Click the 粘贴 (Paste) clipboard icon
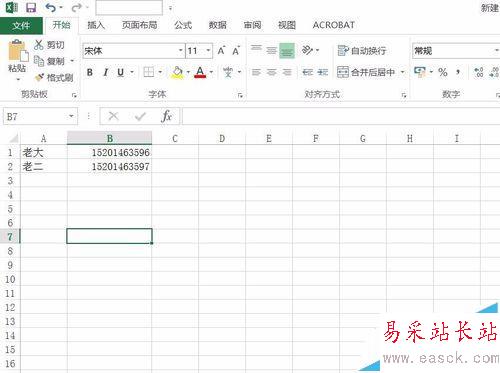500x373 pixels. click(17, 51)
